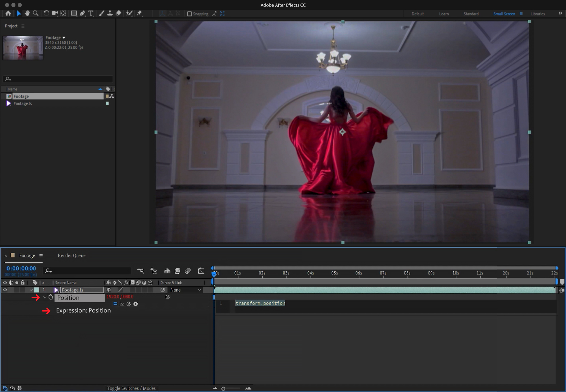Image resolution: width=566 pixels, height=392 pixels.
Task: Click Expression: Position text
Action: pos(83,310)
